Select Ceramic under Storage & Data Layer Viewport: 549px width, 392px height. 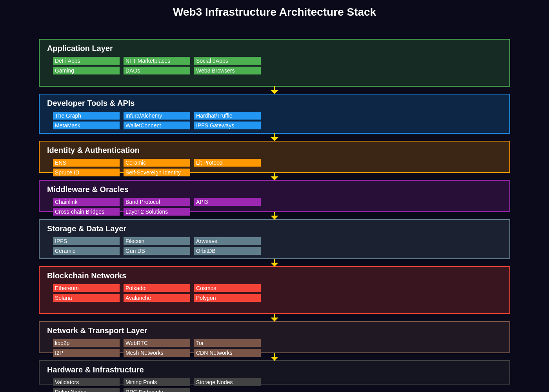[86, 251]
